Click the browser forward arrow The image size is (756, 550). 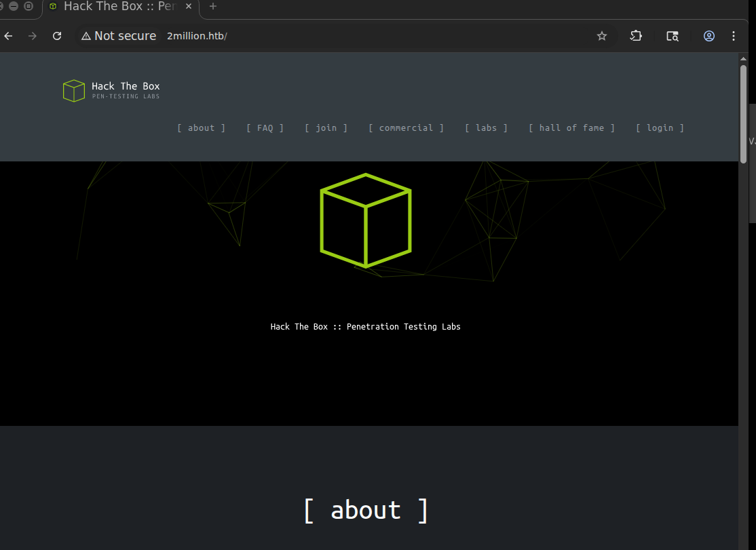pos(33,36)
